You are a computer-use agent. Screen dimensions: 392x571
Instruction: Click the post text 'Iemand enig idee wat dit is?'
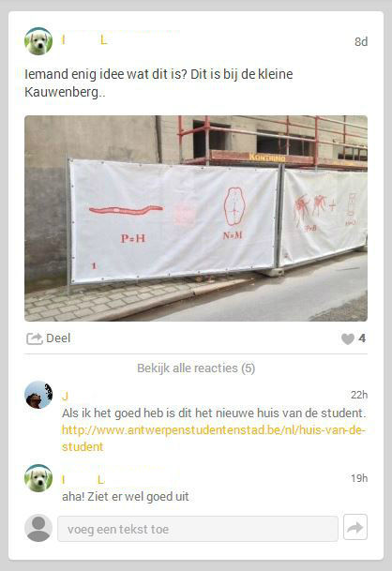click(106, 74)
